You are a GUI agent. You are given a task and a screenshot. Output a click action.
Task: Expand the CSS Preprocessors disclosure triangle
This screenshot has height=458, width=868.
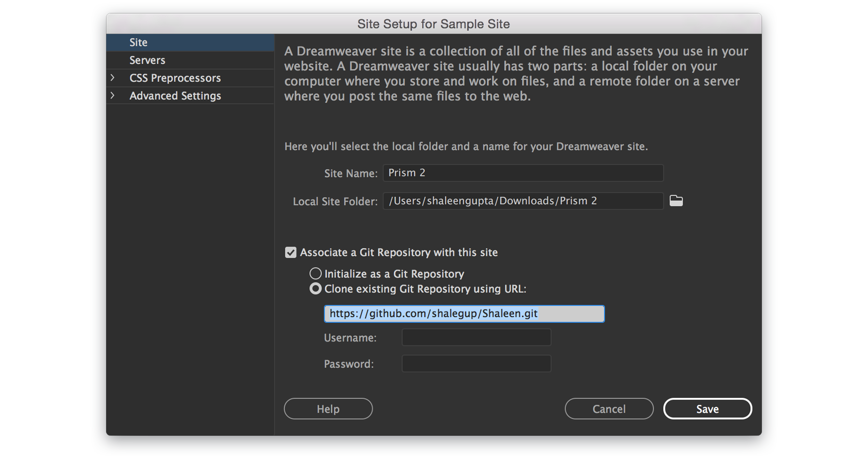112,78
